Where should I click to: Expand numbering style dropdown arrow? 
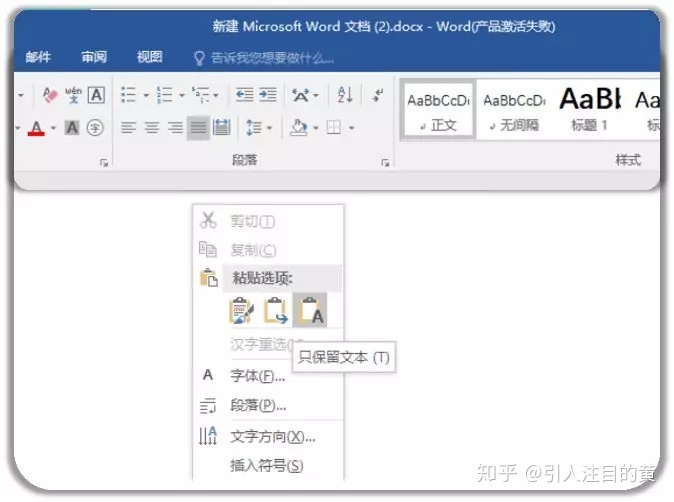tap(182, 95)
